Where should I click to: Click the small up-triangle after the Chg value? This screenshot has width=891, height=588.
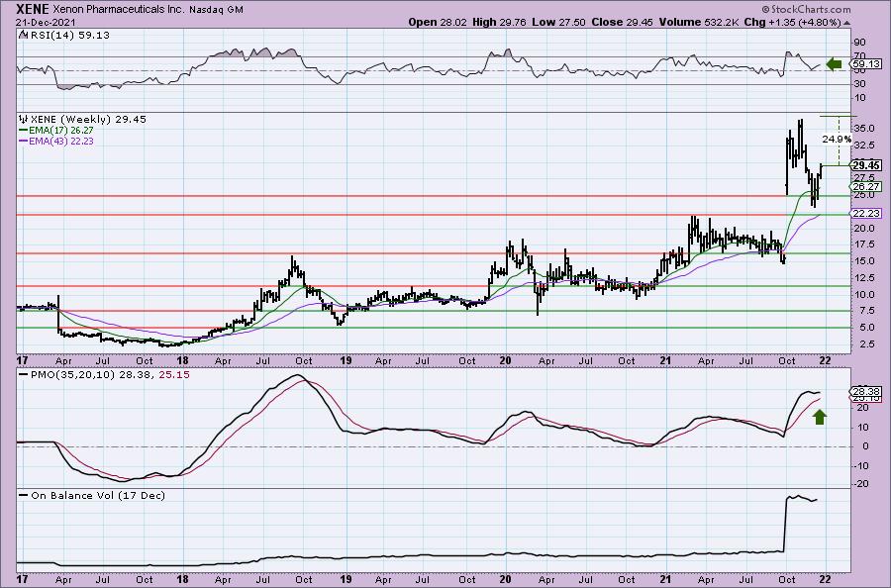point(847,23)
